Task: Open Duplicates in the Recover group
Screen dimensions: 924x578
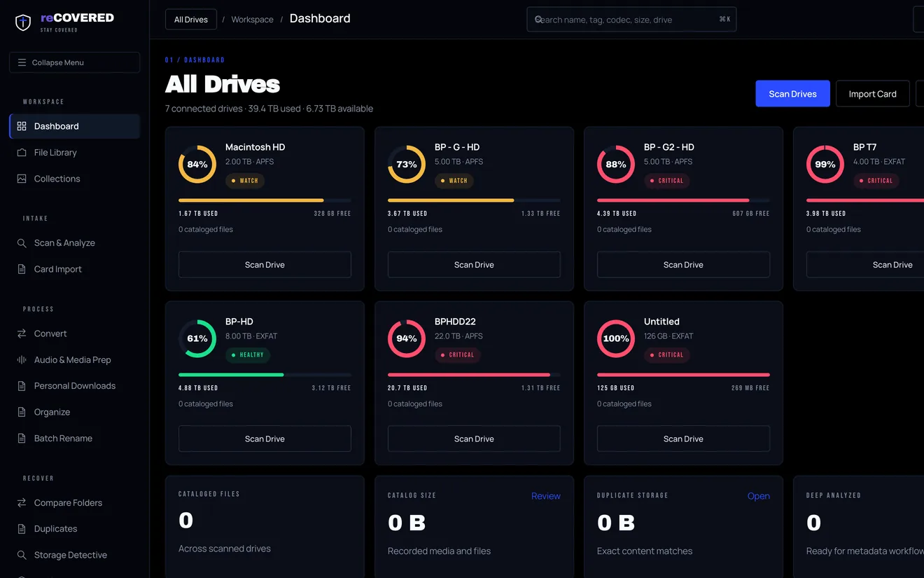Action: click(75, 529)
